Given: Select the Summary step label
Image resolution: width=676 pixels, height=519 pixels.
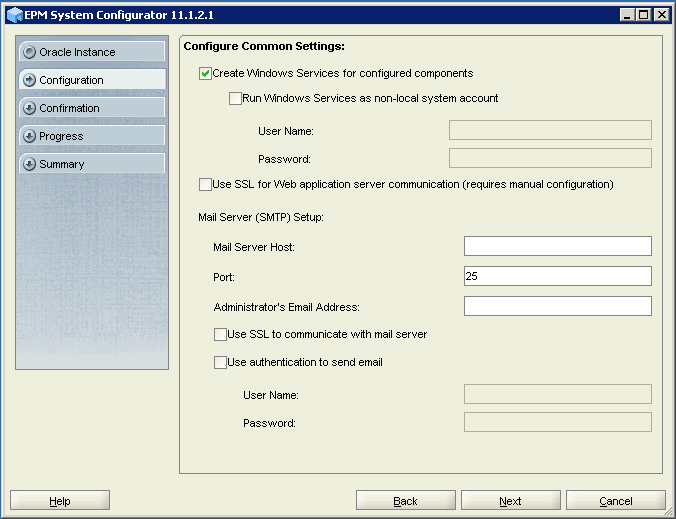Looking at the screenshot, I should pos(62,164).
